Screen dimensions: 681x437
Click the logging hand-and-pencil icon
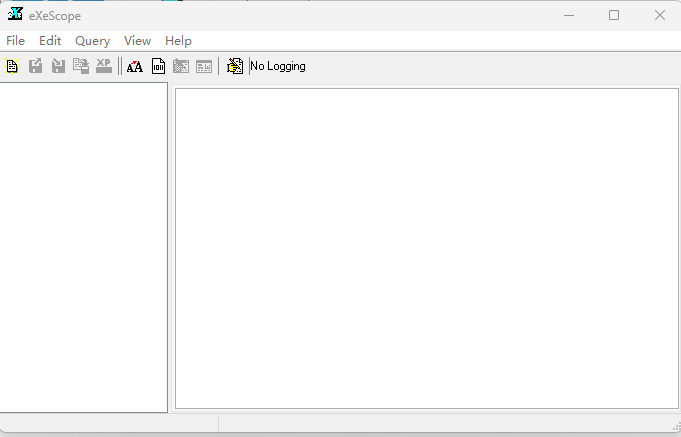click(235, 66)
